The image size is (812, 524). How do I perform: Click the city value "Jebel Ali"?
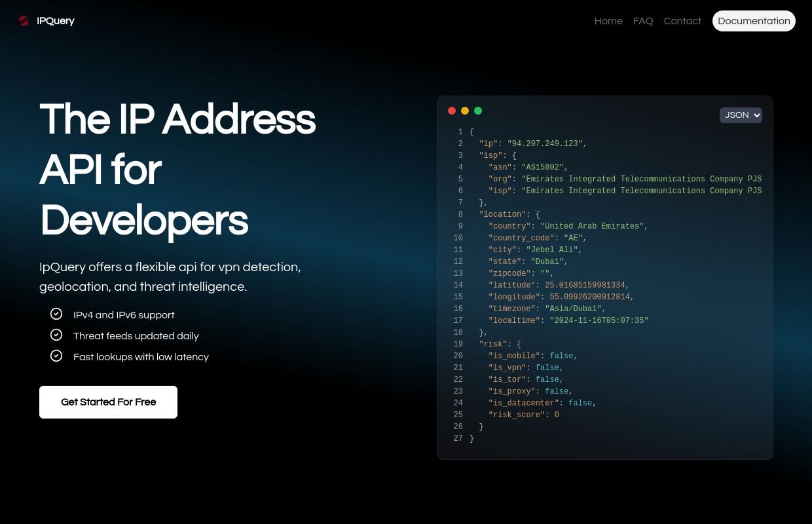[552, 250]
